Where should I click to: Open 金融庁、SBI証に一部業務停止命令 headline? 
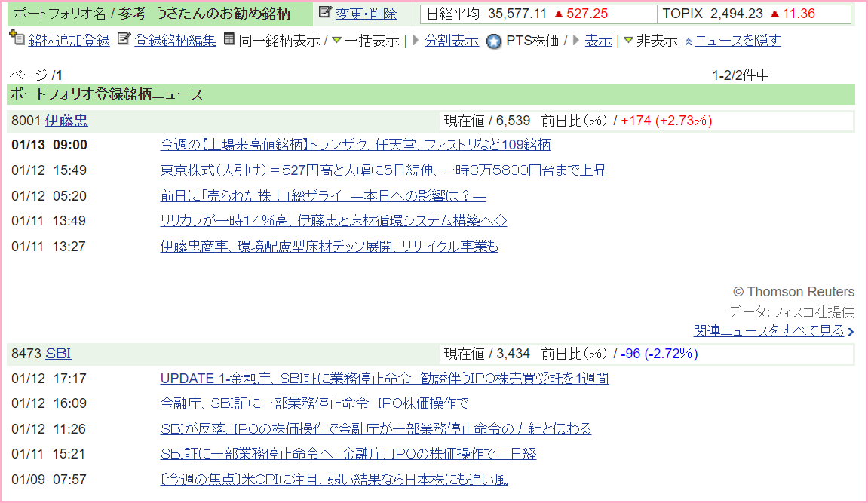coord(314,403)
